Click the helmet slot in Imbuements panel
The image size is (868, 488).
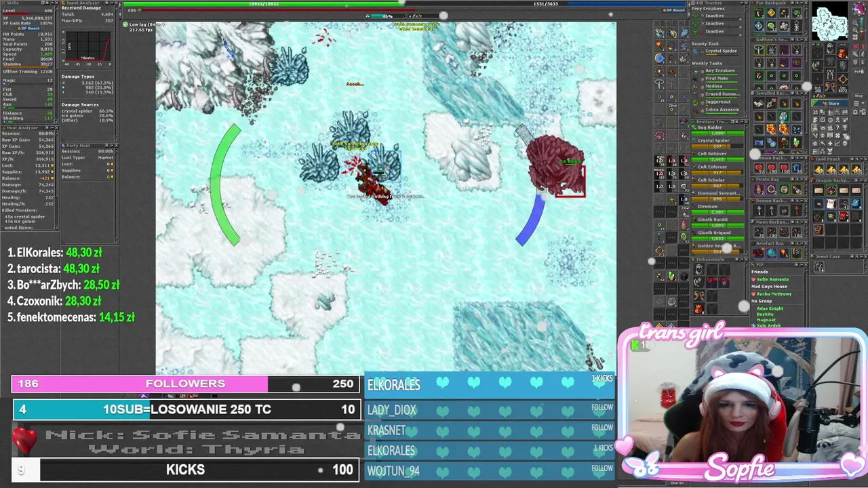pos(699,269)
